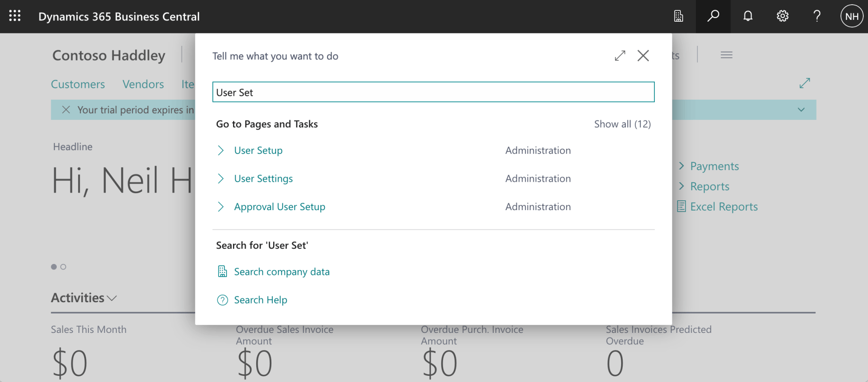The width and height of the screenshot is (868, 382).
Task: Open the Vendors navigation tab
Action: [x=143, y=84]
